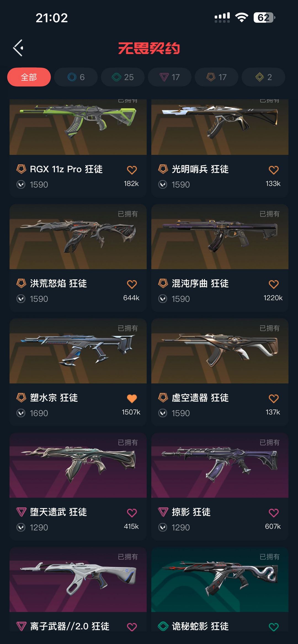The width and height of the screenshot is (298, 644).
Task: Filter by green diamond tier (25)
Action: click(123, 77)
